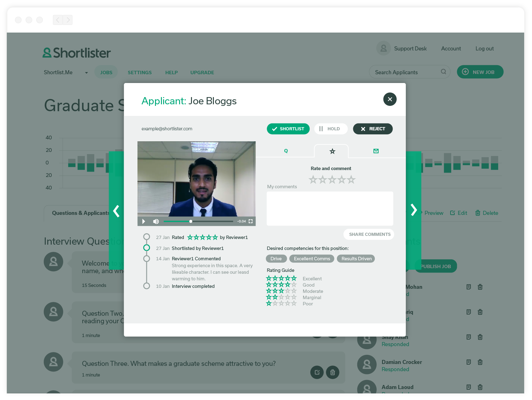Toggle video fullscreen mode
The image size is (532, 400).
click(x=251, y=221)
